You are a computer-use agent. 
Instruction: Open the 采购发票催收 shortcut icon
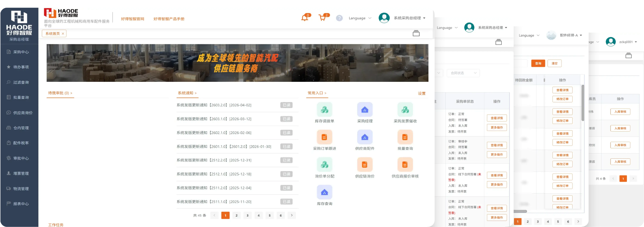405,110
